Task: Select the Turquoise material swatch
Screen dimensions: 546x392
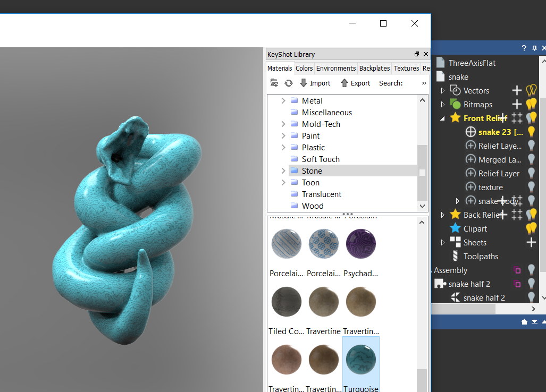Action: [361, 360]
